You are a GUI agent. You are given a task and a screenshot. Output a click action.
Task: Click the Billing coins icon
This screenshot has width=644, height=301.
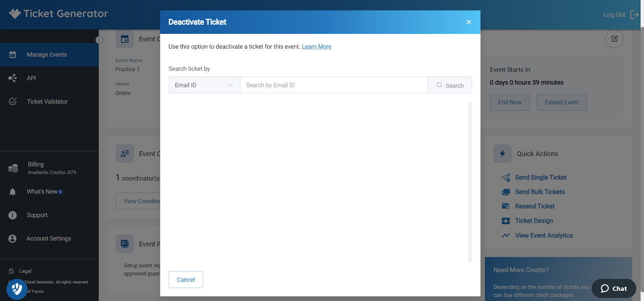pyautogui.click(x=13, y=168)
